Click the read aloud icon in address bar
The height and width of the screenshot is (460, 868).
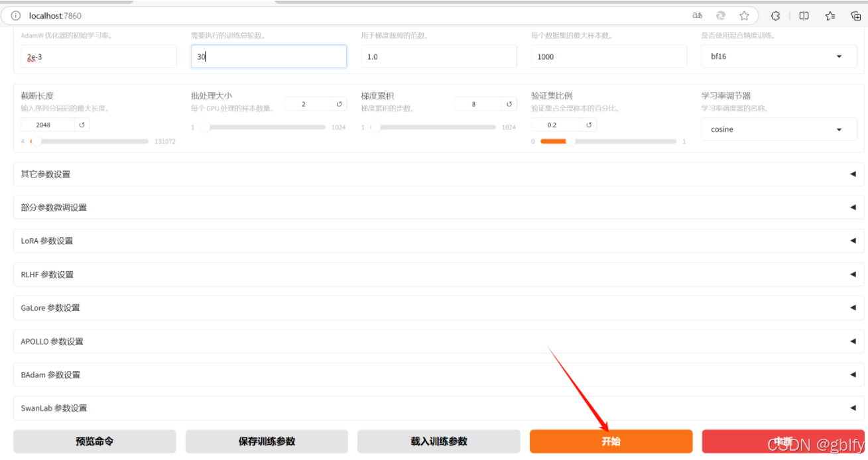[x=721, y=15]
